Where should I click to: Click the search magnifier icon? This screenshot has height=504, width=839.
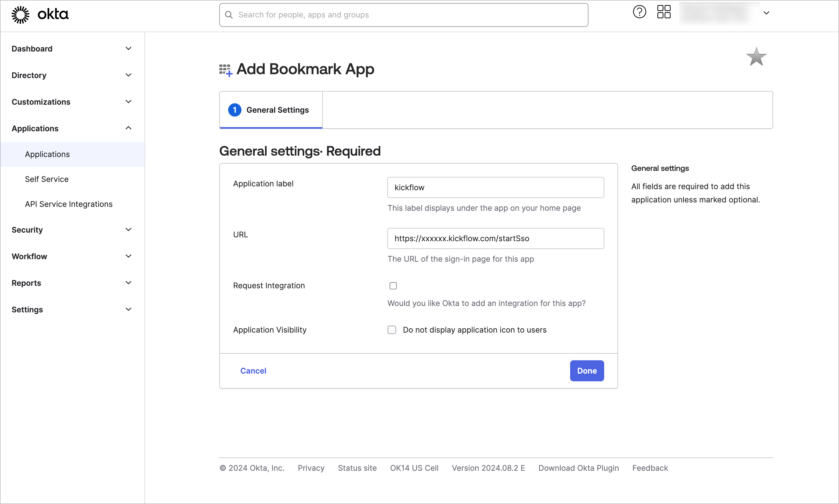coord(229,15)
